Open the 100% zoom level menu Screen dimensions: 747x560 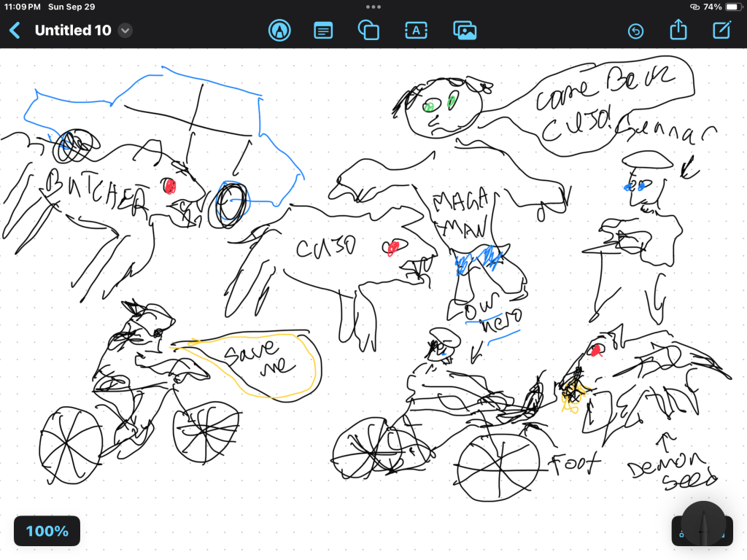(x=47, y=531)
